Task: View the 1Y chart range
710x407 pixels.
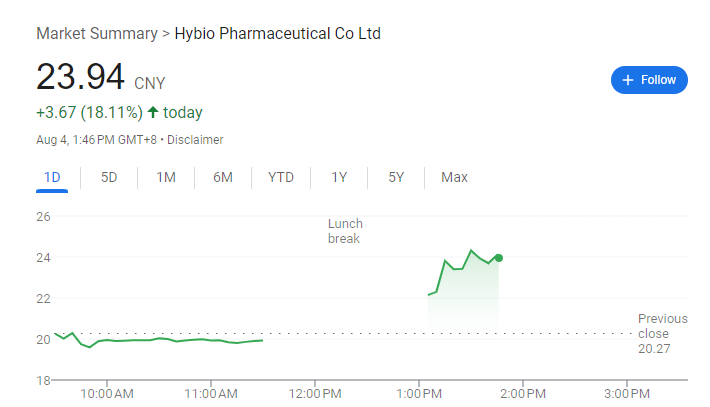Action: tap(339, 177)
